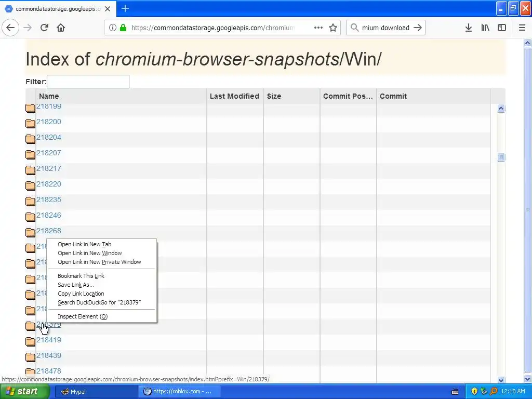Go to the browser home page icon

[x=61, y=28]
